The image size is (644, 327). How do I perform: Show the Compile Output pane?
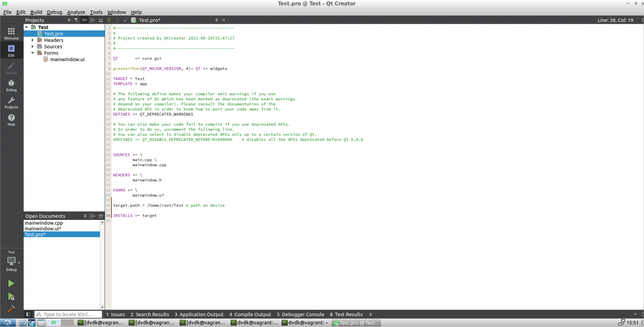coord(250,315)
